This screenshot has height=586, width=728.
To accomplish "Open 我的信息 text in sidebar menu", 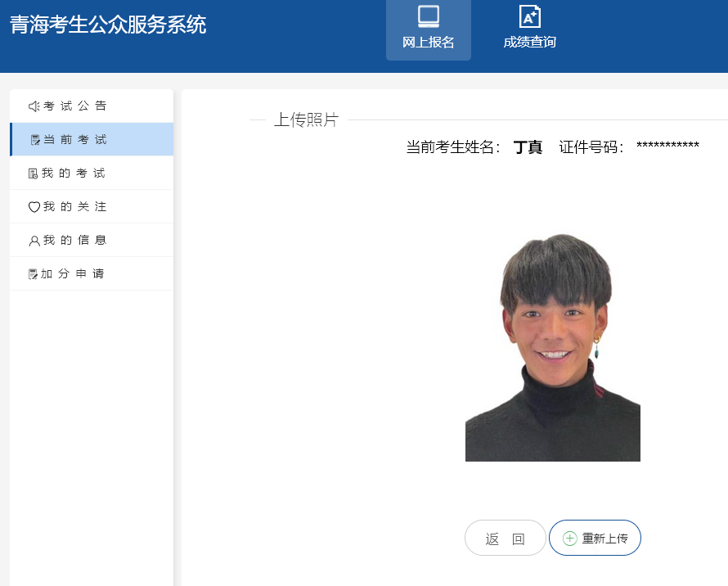I will (74, 241).
